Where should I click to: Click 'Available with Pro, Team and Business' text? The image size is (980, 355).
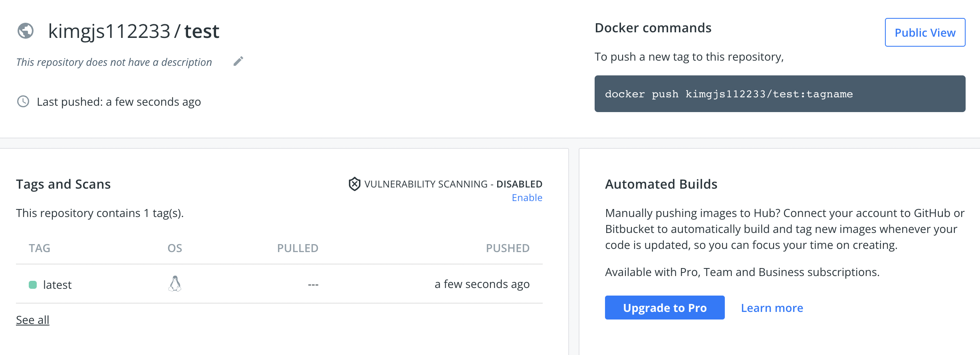pos(742,272)
